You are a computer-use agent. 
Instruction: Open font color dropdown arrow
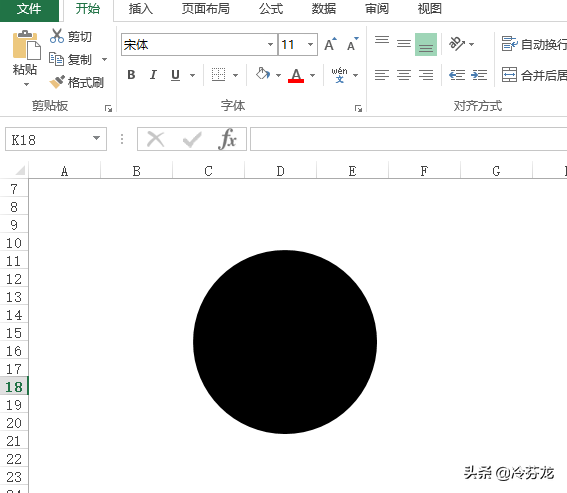(312, 75)
